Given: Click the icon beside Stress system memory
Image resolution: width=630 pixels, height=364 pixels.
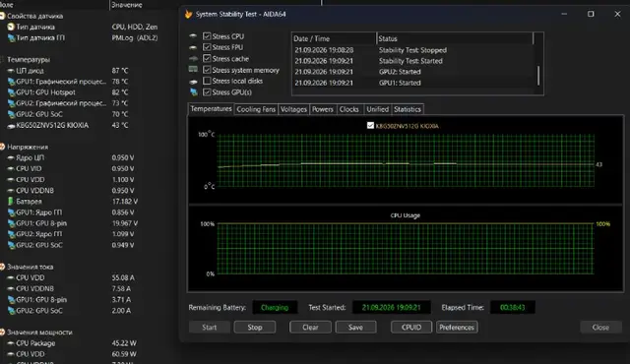Looking at the screenshot, I should [x=193, y=70].
